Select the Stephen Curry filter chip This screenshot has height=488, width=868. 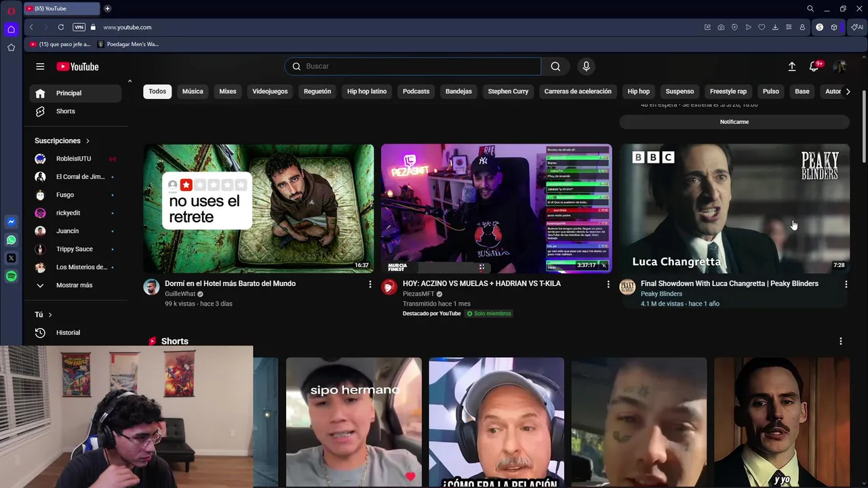(x=508, y=91)
